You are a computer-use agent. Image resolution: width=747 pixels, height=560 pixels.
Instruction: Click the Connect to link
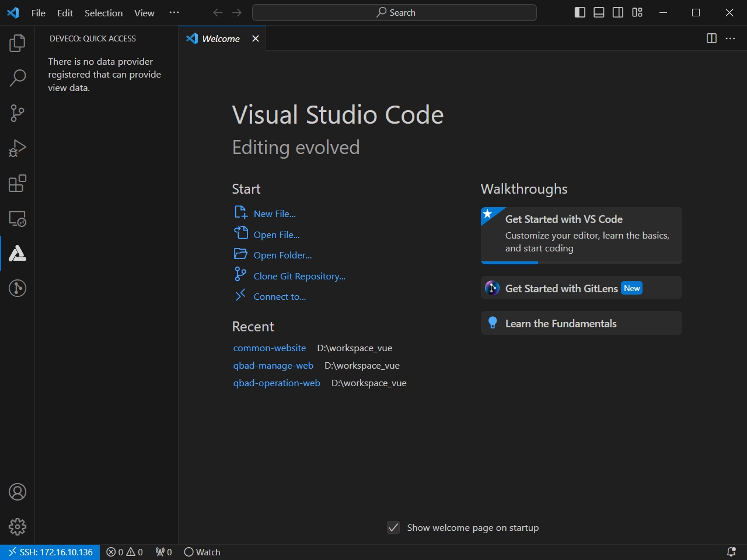[x=280, y=296]
